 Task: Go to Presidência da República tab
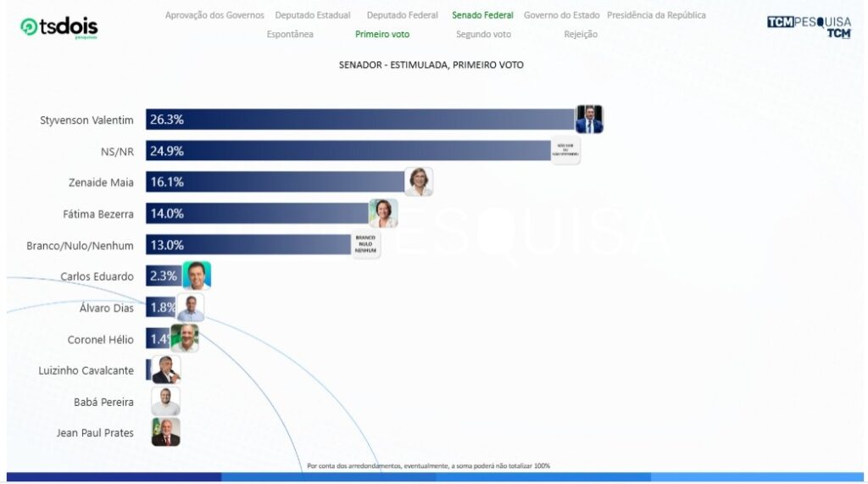coord(656,15)
